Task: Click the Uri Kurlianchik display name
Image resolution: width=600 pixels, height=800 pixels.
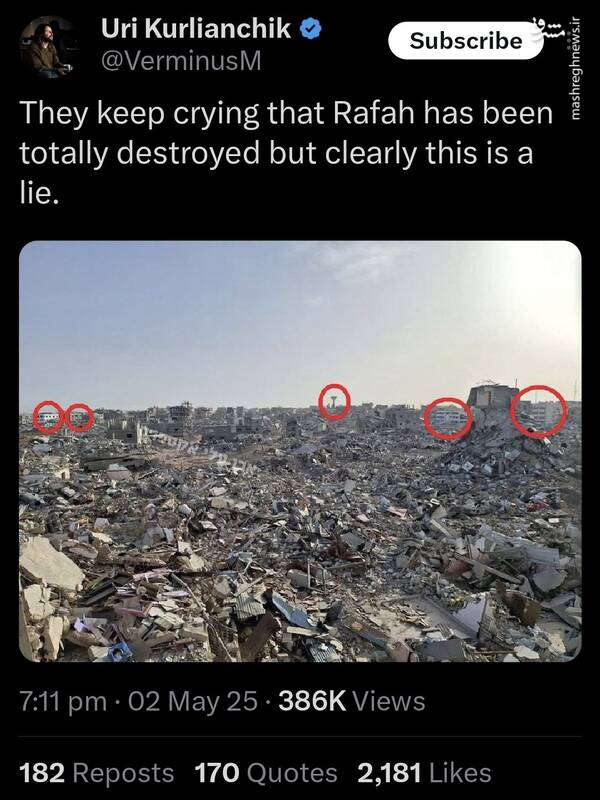Action: coord(196,29)
